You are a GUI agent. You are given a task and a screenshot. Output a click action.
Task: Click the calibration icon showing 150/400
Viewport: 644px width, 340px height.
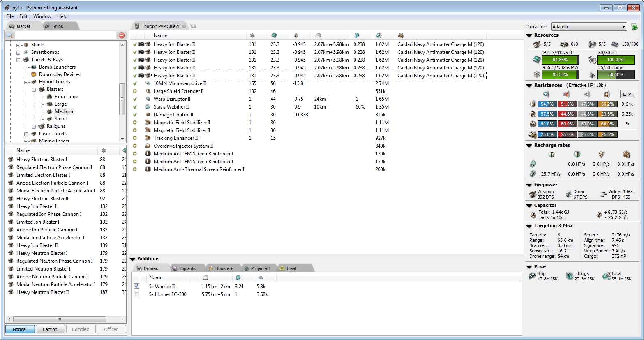point(615,44)
